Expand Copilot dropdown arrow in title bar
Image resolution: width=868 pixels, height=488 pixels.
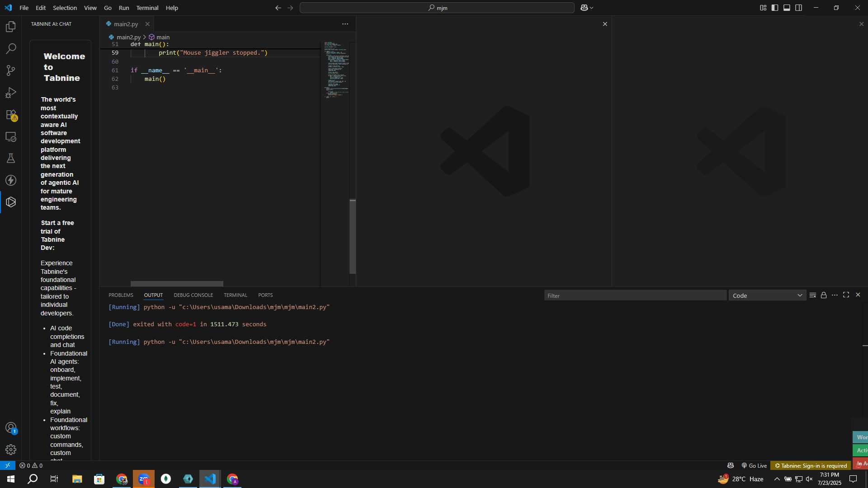[x=591, y=8]
